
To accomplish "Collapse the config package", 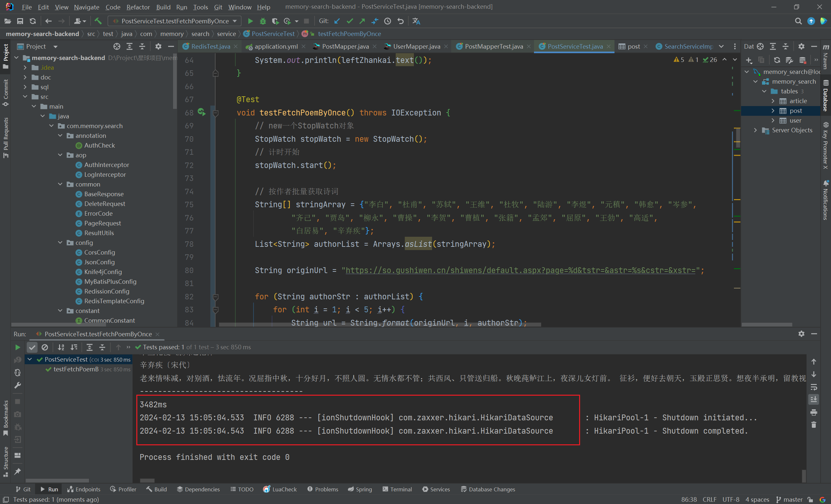I will (x=60, y=243).
